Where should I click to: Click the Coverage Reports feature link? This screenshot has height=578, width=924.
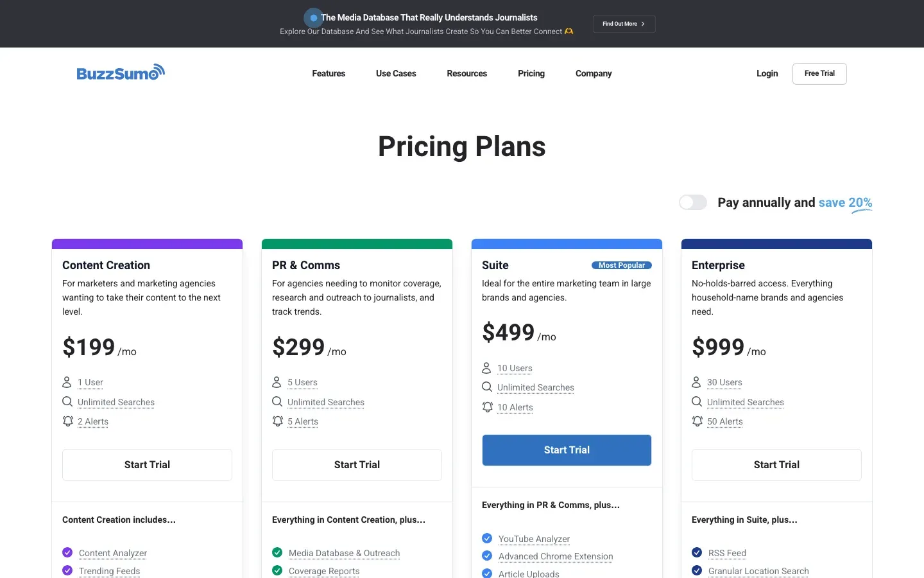(324, 571)
